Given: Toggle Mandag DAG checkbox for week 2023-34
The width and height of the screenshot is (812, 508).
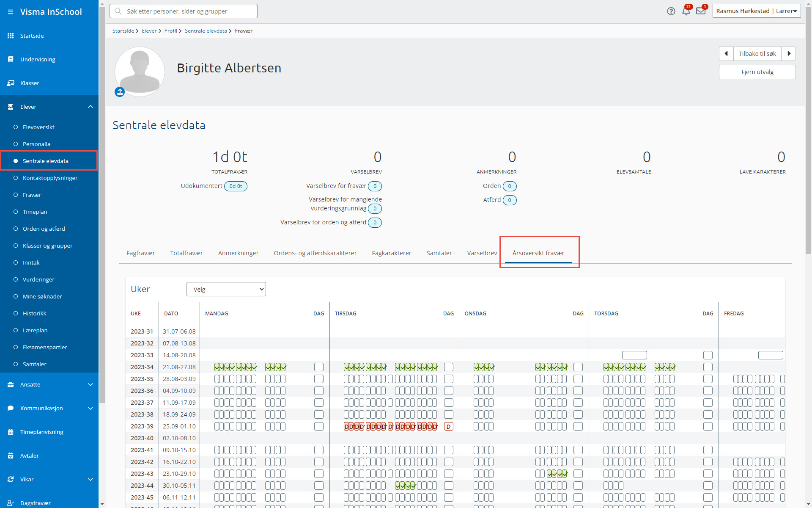Looking at the screenshot, I should click(x=319, y=367).
